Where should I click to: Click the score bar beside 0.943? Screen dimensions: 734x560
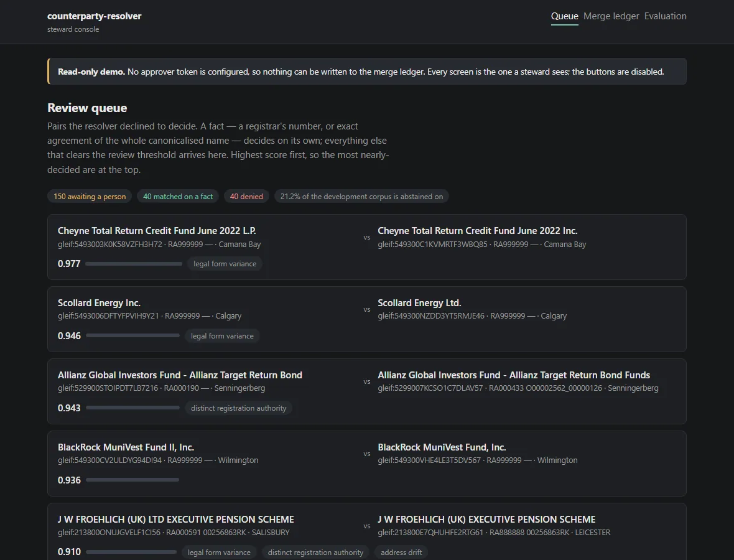[132, 408]
